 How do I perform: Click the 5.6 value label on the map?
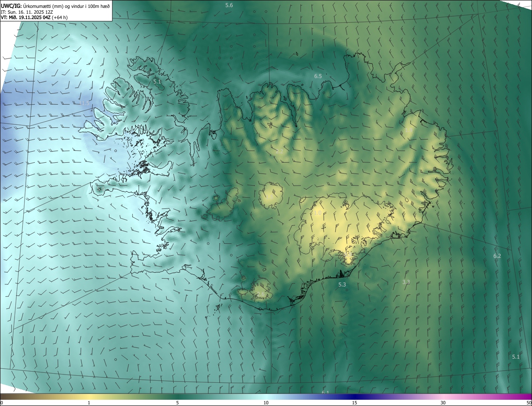click(229, 5)
